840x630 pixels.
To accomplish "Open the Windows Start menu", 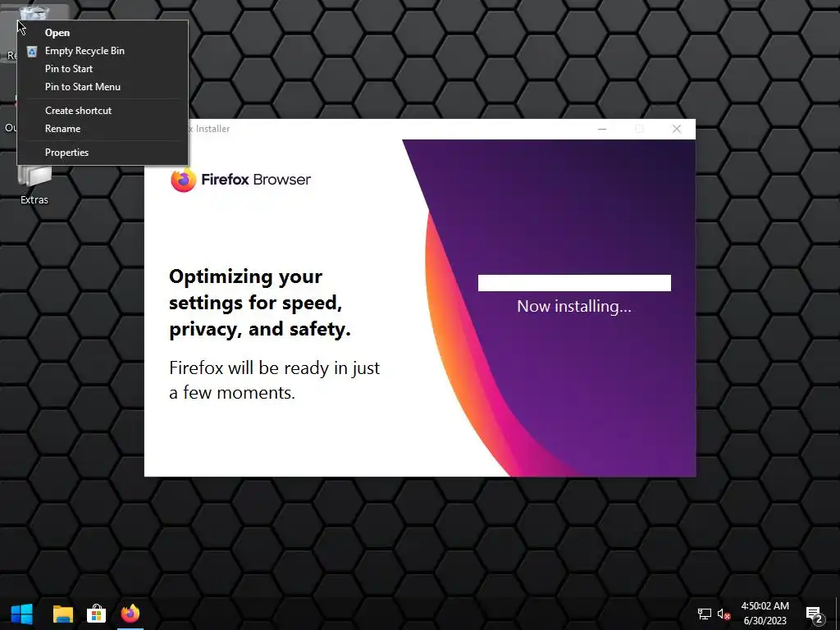I will pyautogui.click(x=21, y=614).
